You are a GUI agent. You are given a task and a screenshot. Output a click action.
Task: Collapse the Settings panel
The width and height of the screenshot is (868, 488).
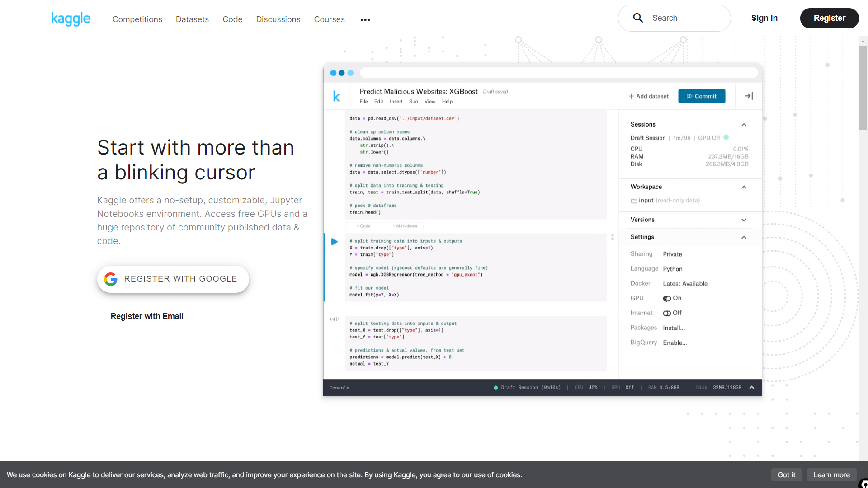coord(744,237)
